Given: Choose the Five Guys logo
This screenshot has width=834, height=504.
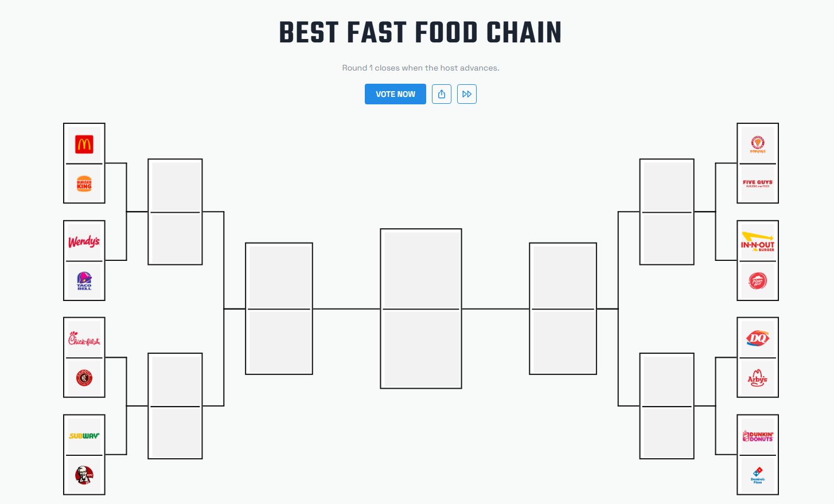Looking at the screenshot, I should 757,183.
